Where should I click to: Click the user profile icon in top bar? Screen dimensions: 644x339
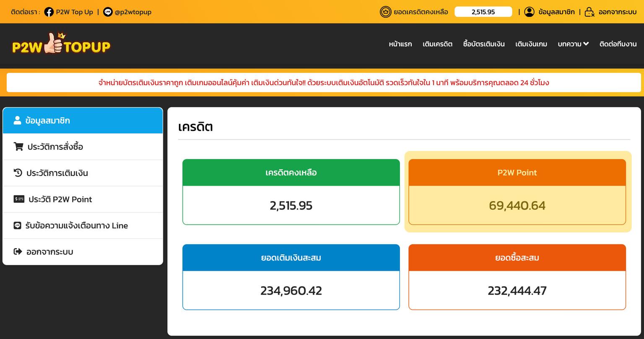tap(530, 12)
